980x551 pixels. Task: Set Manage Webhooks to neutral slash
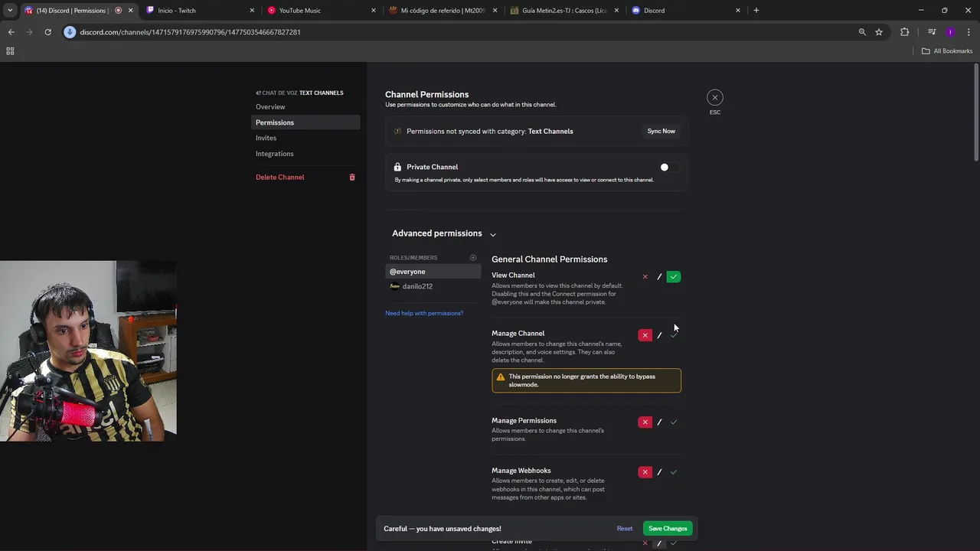click(x=659, y=472)
